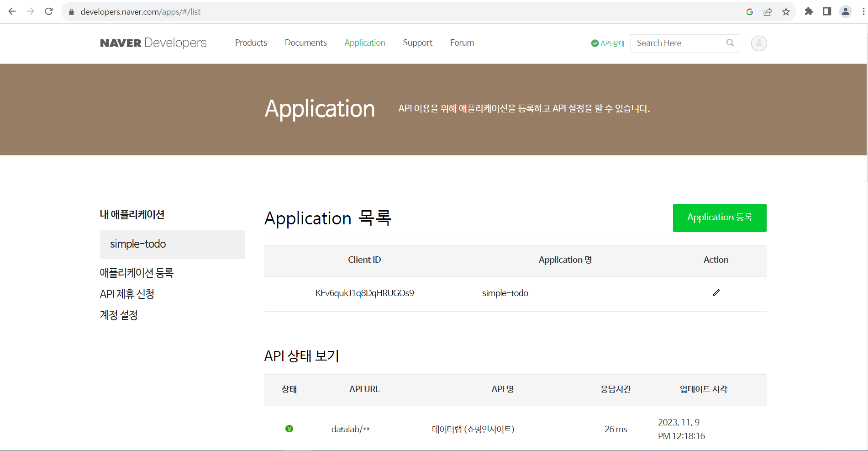Click the Application 목록 heading
868x451 pixels.
tap(328, 218)
